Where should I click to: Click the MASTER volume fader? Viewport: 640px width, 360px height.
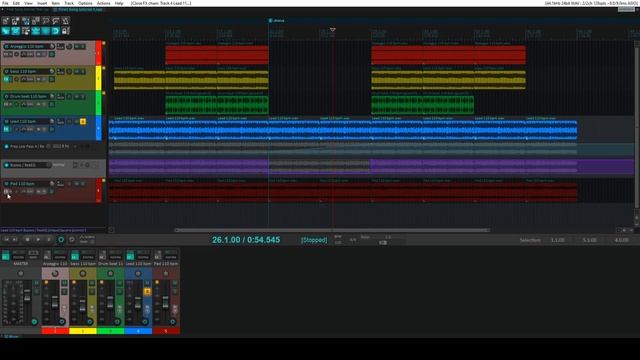[x=27, y=297]
